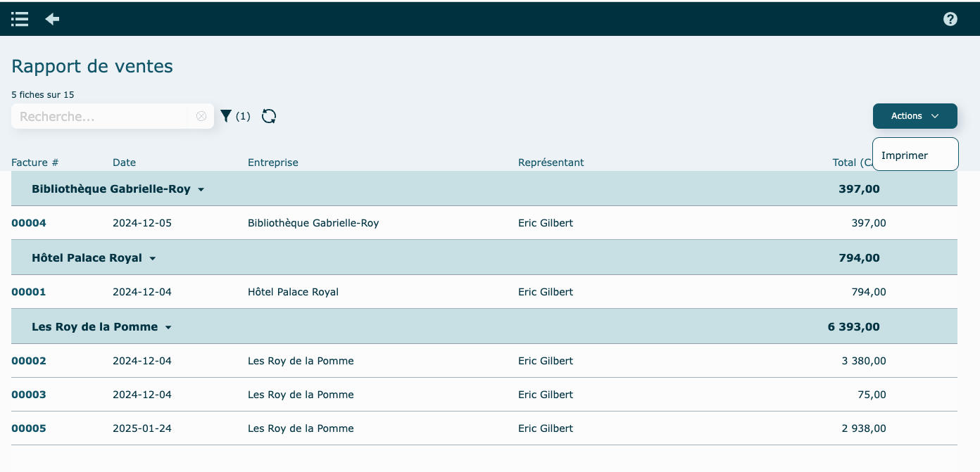980x472 pixels.
Task: Open the hamburger list menu icon
Action: coord(20,19)
